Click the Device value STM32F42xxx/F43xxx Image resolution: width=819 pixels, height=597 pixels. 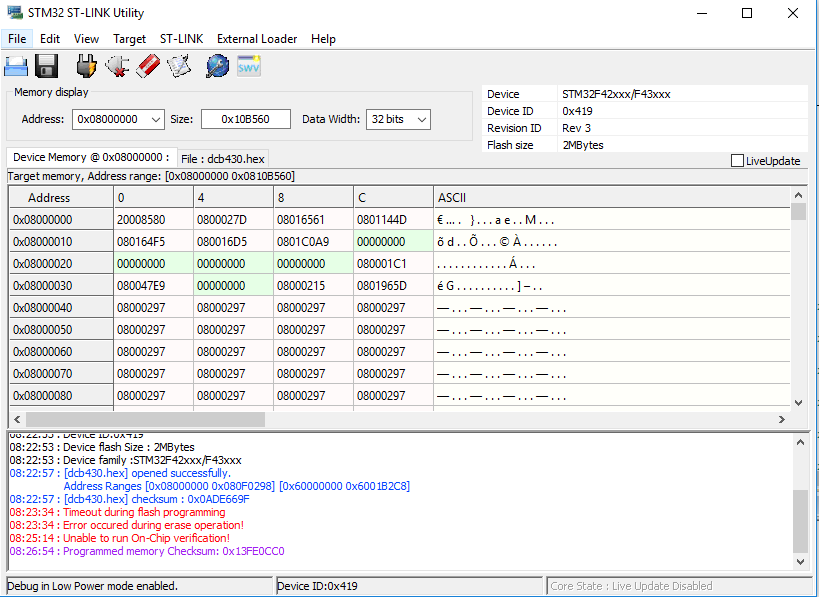click(x=616, y=94)
